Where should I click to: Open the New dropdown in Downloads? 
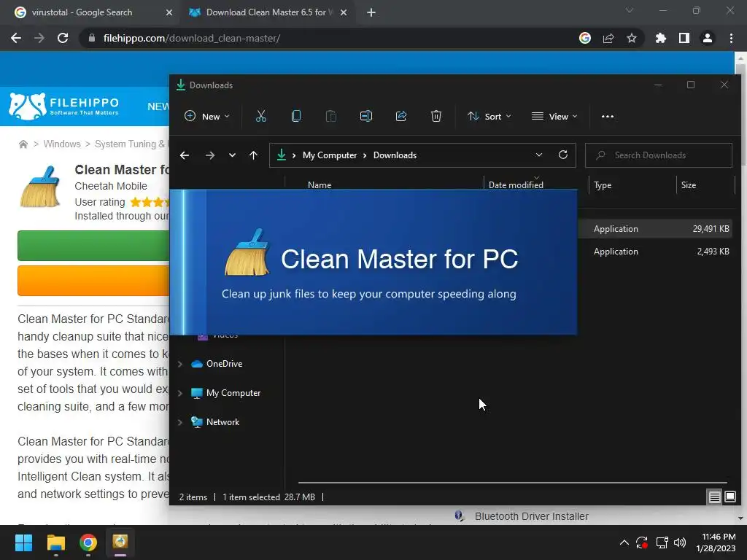[207, 116]
